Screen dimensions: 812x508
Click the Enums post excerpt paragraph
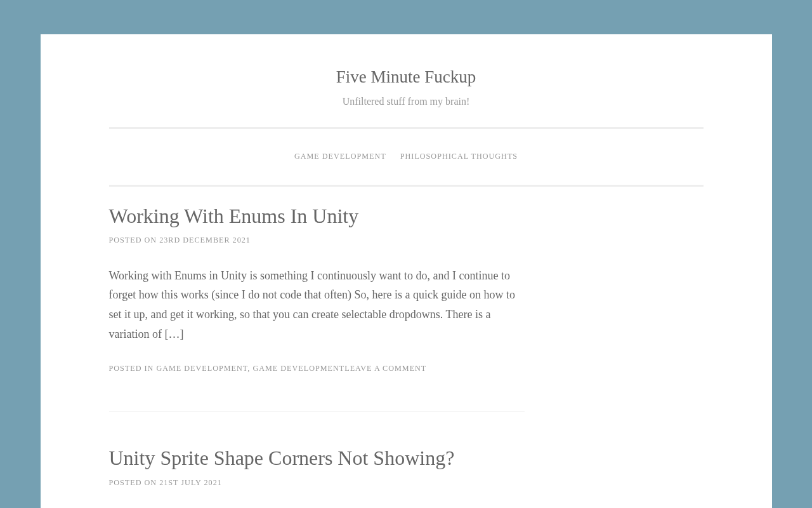point(311,295)
